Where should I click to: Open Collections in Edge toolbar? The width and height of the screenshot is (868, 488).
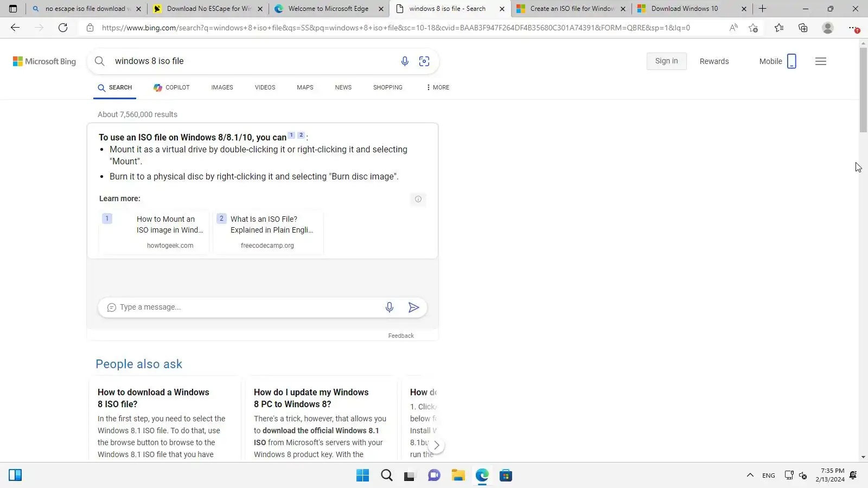click(x=803, y=28)
